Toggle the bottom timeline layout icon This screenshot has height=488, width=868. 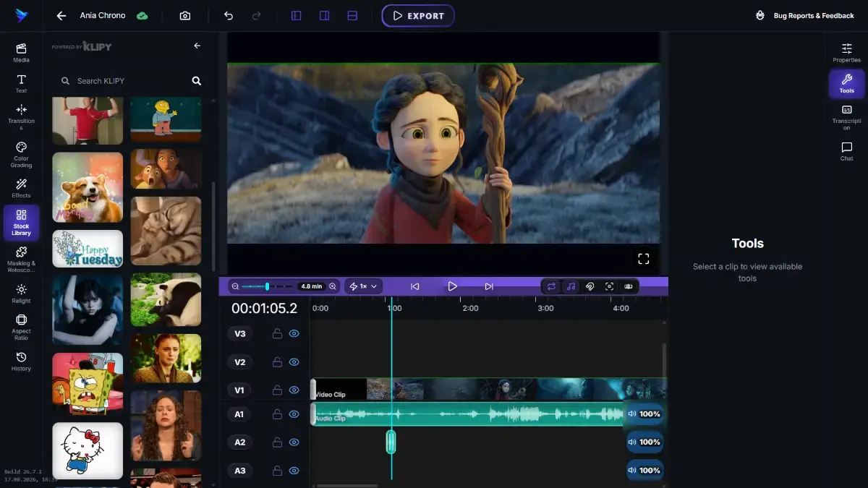(352, 15)
